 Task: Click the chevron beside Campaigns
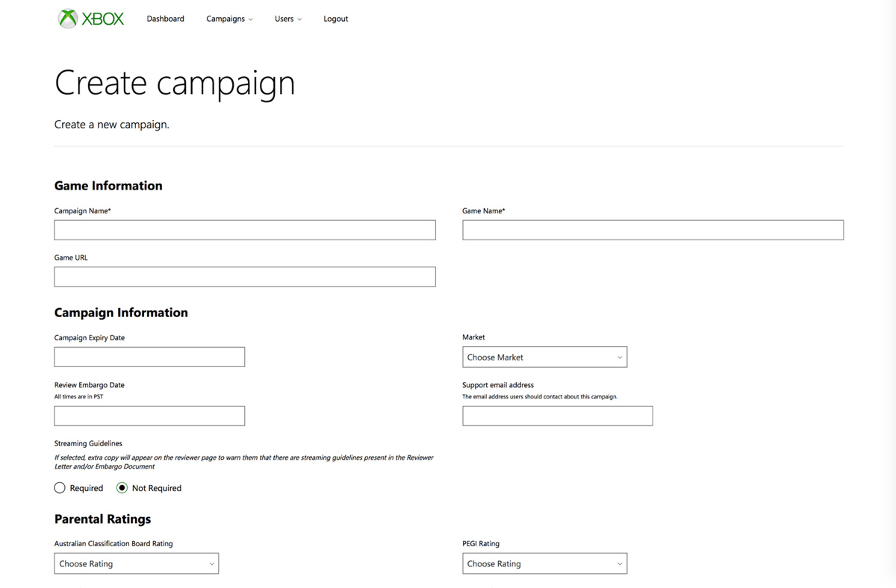tap(250, 19)
